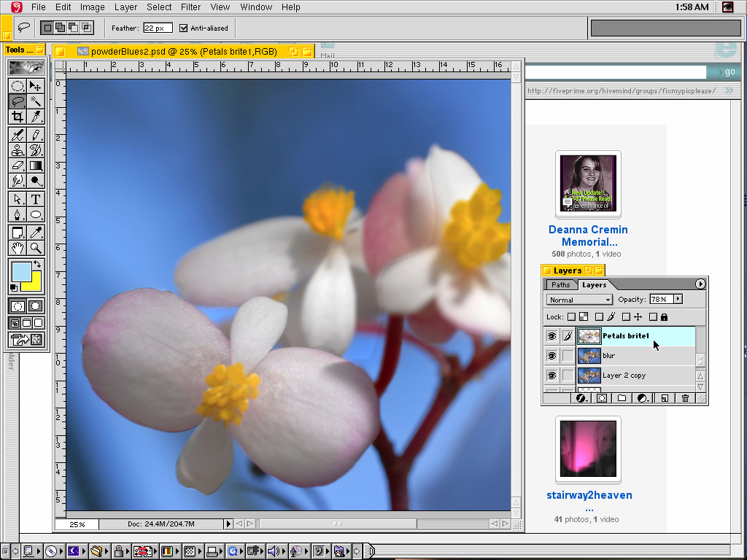Open the Opacity slider arrow
Viewport: 747px width, 560px height.
pyautogui.click(x=678, y=299)
